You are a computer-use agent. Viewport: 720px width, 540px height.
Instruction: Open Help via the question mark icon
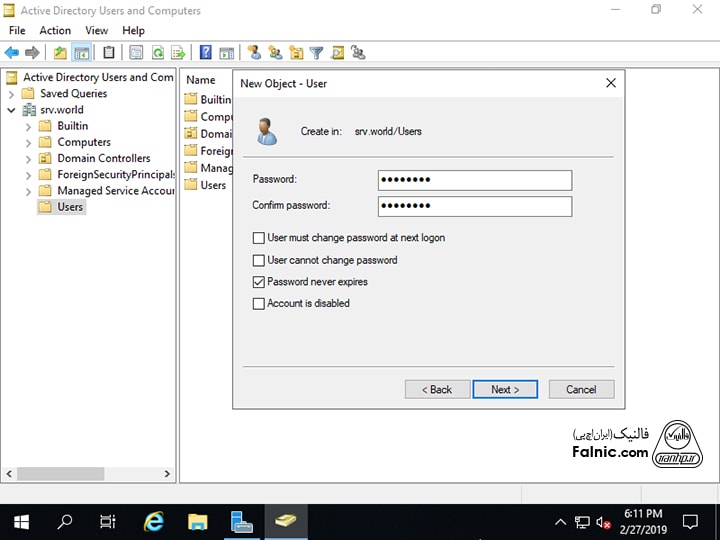206,53
